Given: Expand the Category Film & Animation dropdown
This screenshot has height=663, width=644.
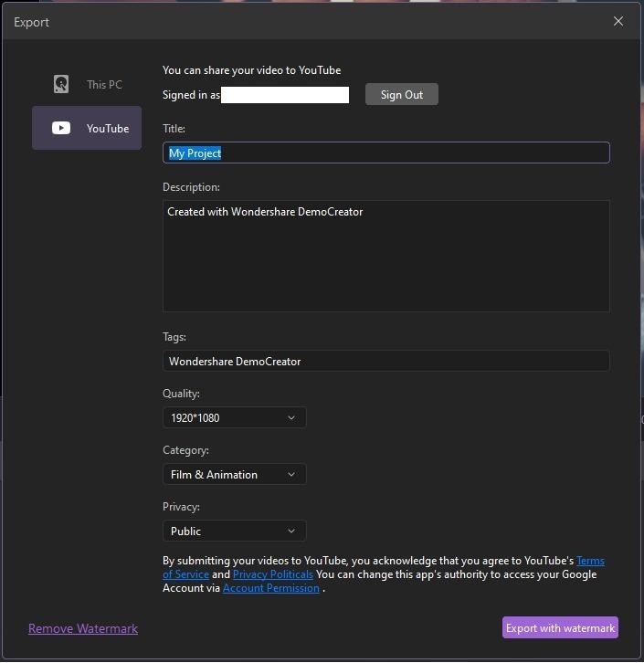Looking at the screenshot, I should pyautogui.click(x=234, y=474).
